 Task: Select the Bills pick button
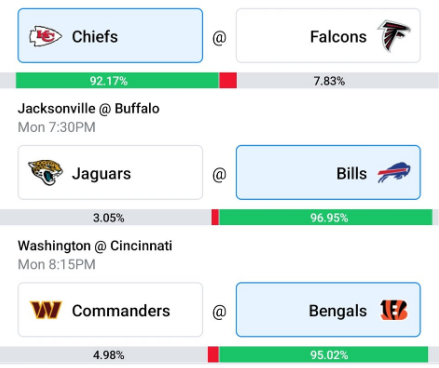tap(328, 172)
